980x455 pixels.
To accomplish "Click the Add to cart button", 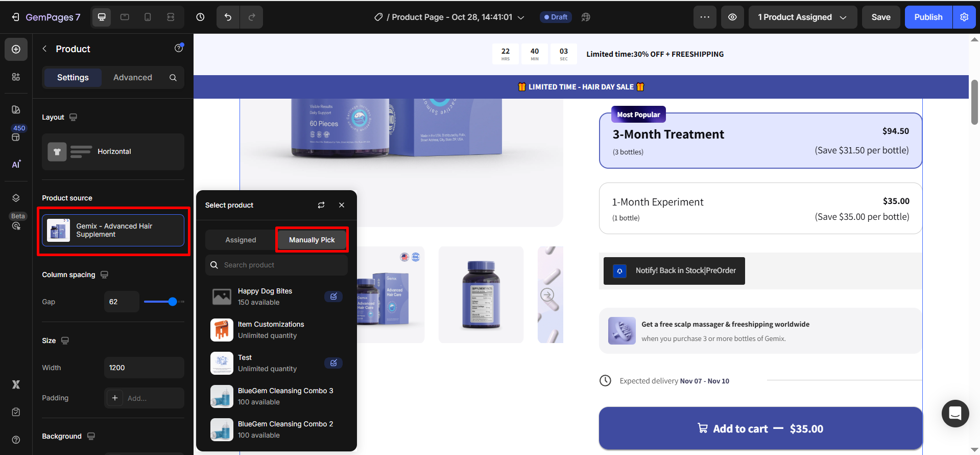I will coord(760,428).
